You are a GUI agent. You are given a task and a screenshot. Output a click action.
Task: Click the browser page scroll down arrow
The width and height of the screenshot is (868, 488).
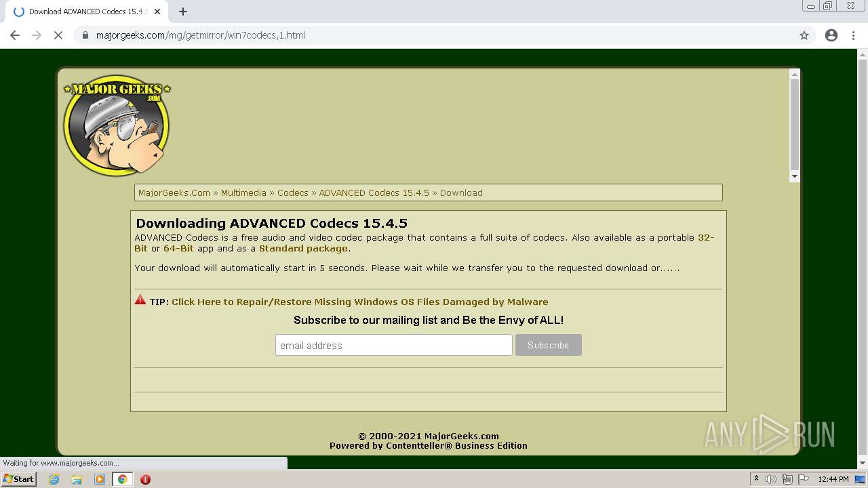[x=863, y=464]
